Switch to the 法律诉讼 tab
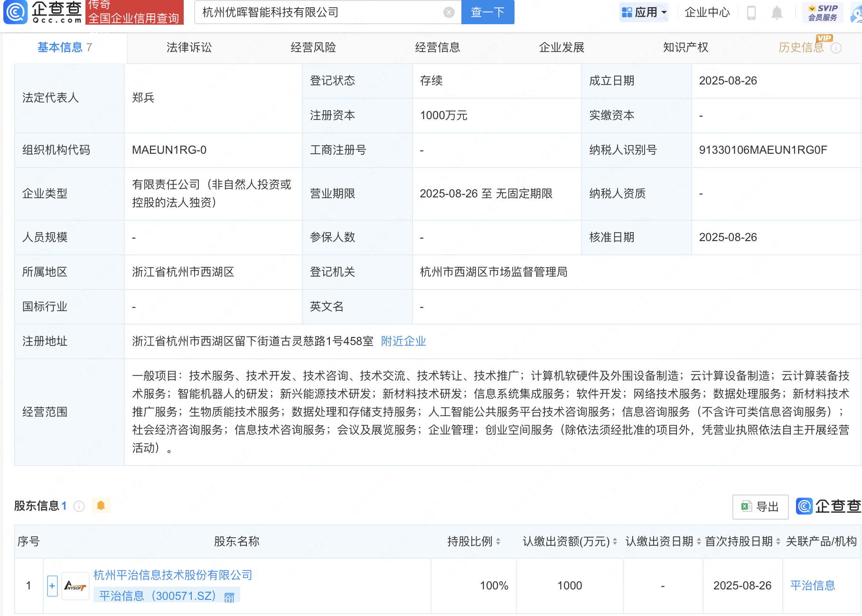The height and width of the screenshot is (616, 862). (189, 47)
